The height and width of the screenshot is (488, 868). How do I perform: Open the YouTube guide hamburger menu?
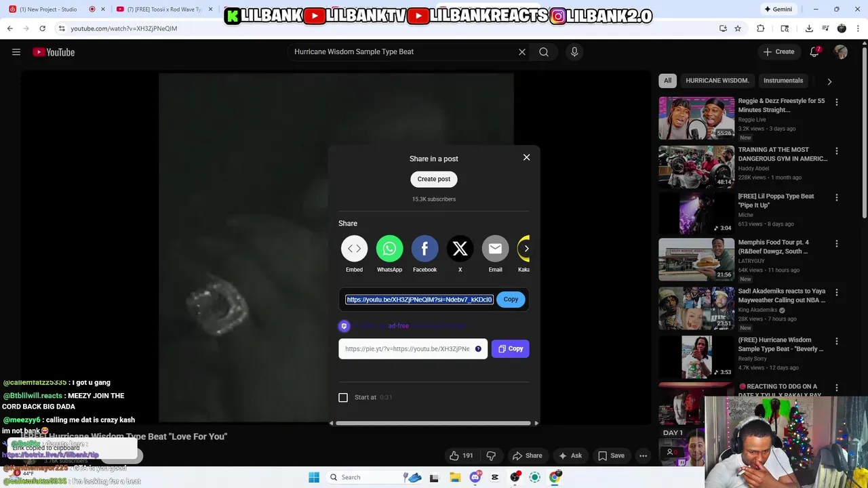pyautogui.click(x=16, y=52)
